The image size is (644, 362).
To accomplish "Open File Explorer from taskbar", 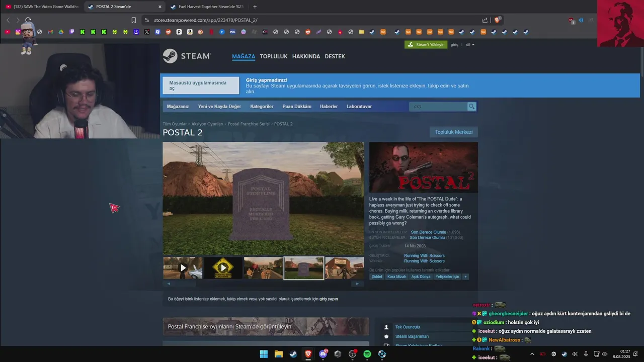I will tap(278, 354).
